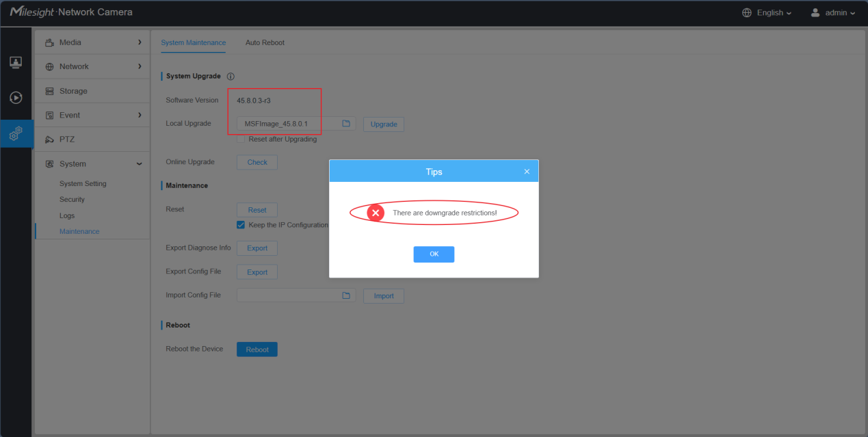Click OK in the Tips dialog
This screenshot has width=868, height=437.
click(434, 254)
